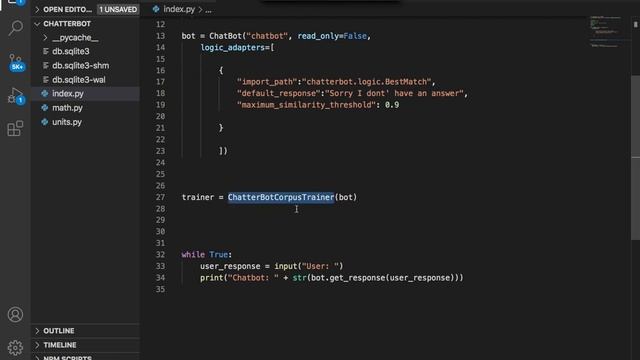The height and width of the screenshot is (360, 640).
Task: Open units.py in the explorer
Action: (67, 122)
